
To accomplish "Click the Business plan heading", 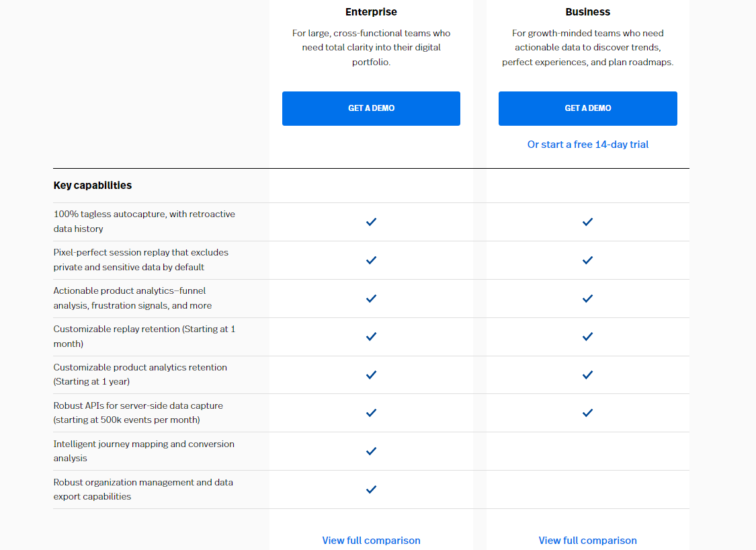I will [587, 12].
